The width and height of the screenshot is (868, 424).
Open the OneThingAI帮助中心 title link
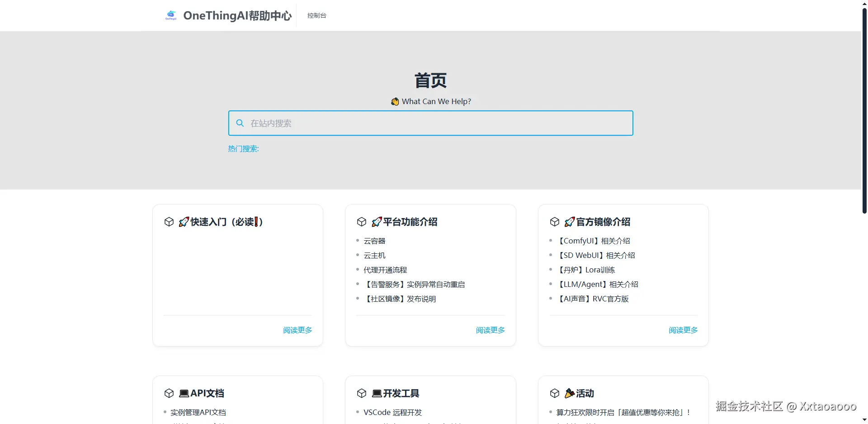coord(237,15)
